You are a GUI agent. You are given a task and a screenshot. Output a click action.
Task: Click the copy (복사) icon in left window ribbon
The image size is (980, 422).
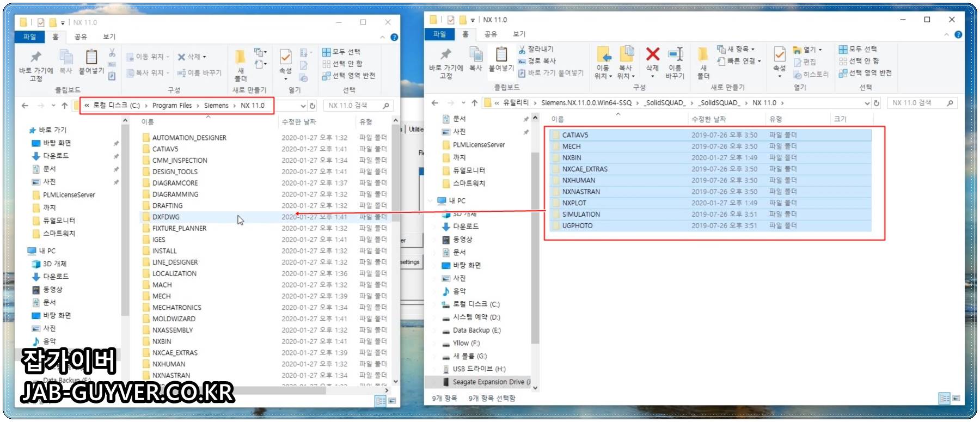point(66,57)
